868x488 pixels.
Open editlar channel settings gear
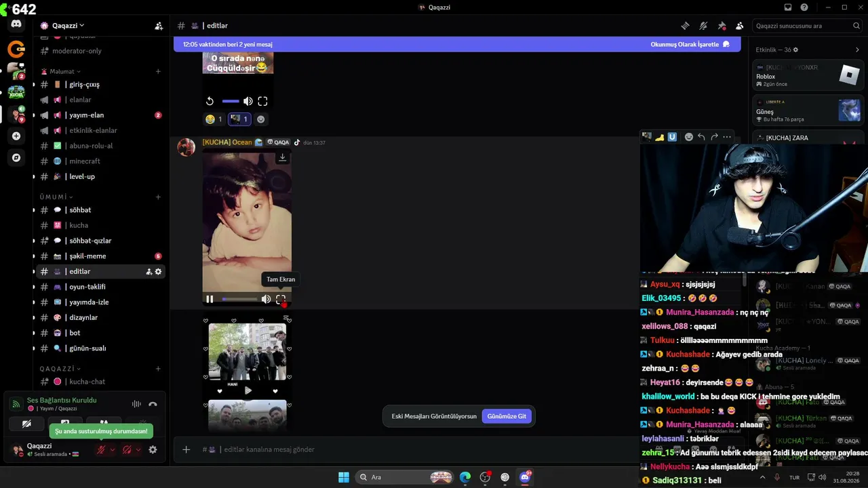click(x=159, y=272)
